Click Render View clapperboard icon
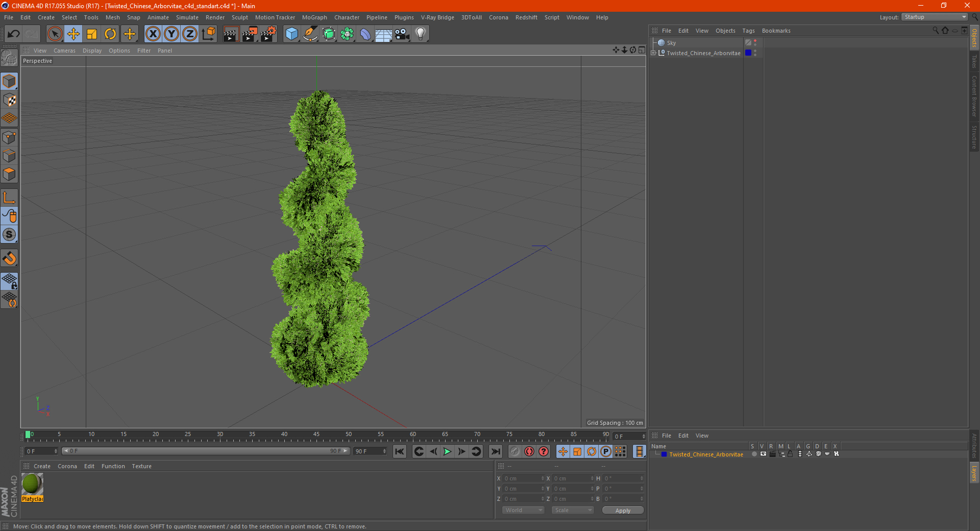 click(x=231, y=34)
